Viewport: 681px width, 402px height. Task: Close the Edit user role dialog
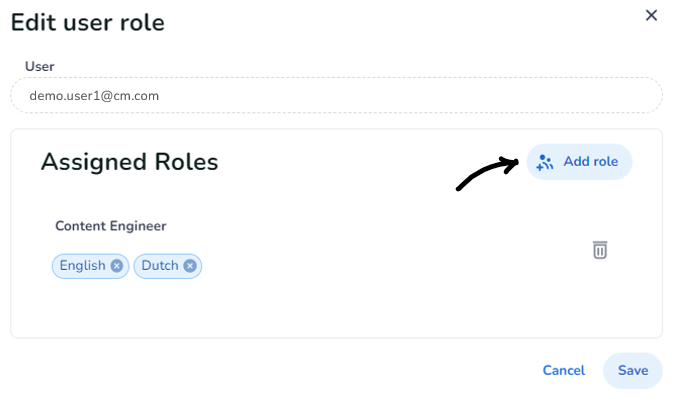tap(651, 15)
